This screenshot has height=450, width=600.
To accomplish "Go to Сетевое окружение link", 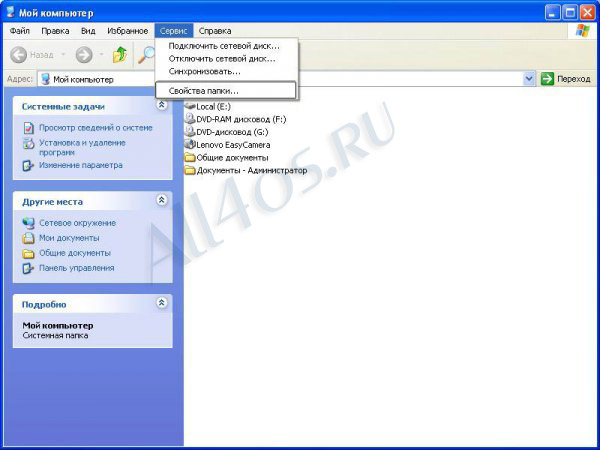I will tap(77, 223).
